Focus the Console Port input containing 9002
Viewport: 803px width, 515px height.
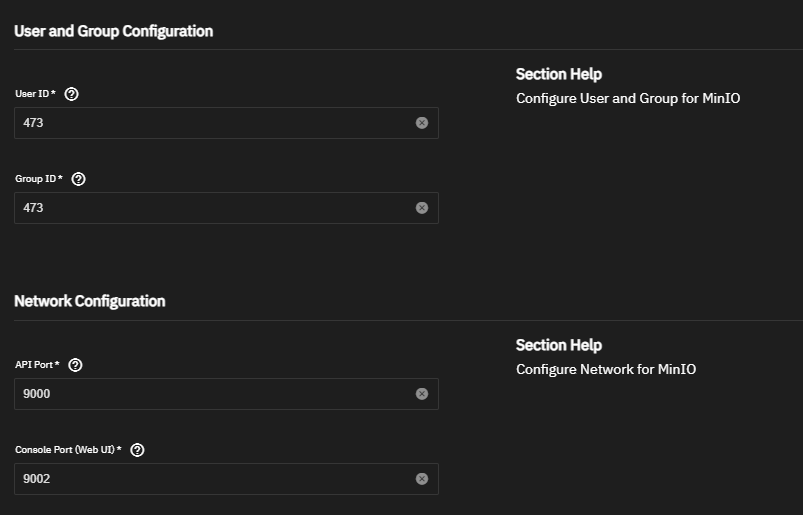(x=226, y=479)
